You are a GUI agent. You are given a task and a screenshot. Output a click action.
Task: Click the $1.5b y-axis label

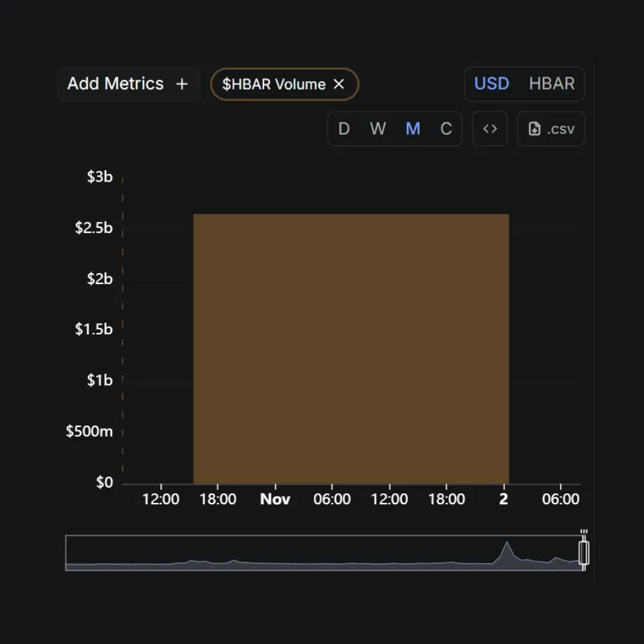(x=93, y=329)
